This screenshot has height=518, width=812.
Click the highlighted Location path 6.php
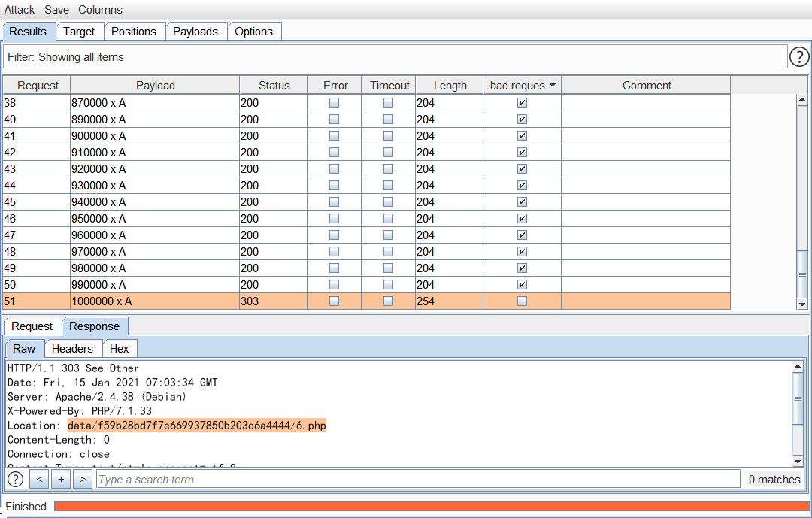click(x=197, y=426)
